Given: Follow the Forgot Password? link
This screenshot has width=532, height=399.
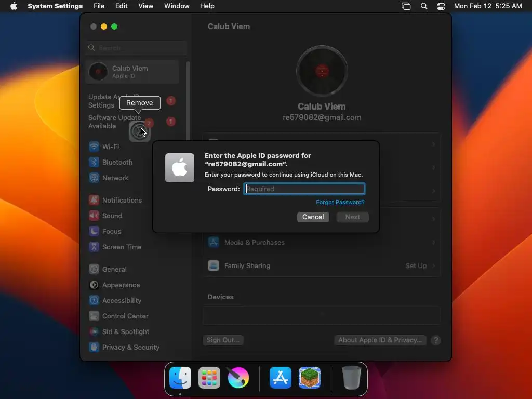Looking at the screenshot, I should (340, 202).
